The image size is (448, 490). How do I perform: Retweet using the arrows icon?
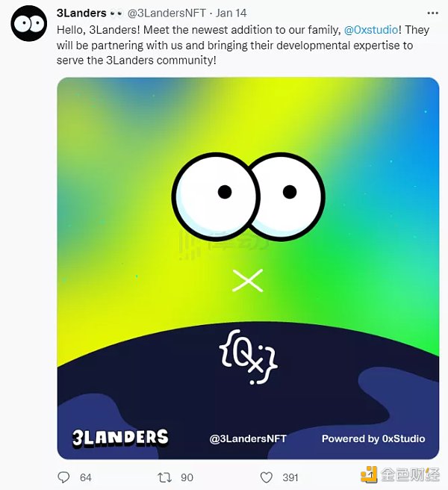pyautogui.click(x=164, y=477)
